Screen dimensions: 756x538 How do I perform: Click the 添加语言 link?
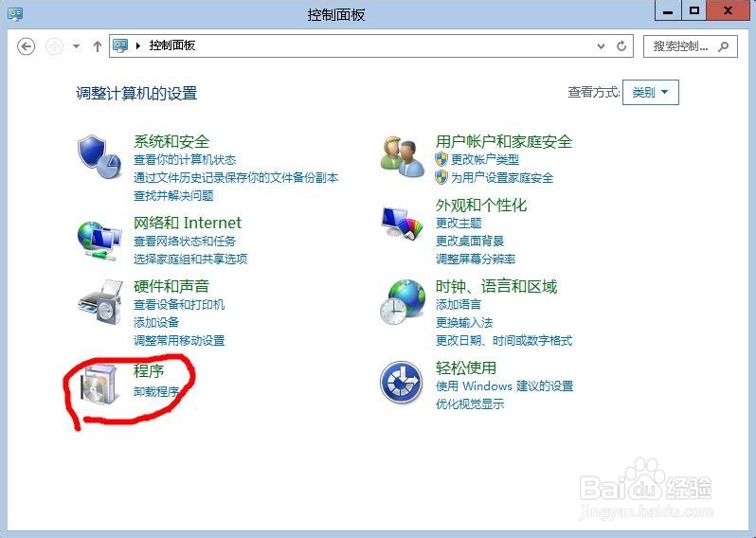pos(458,304)
